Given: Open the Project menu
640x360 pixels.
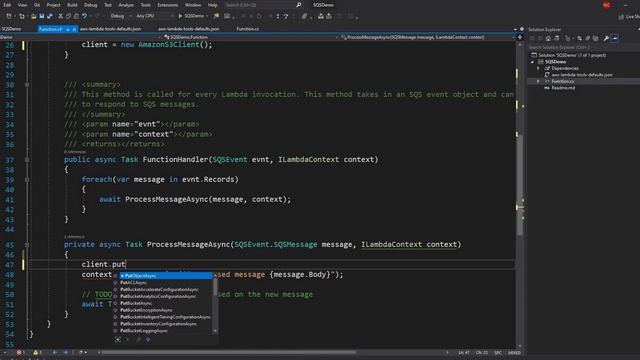Looking at the screenshot, I should pos(53,5).
